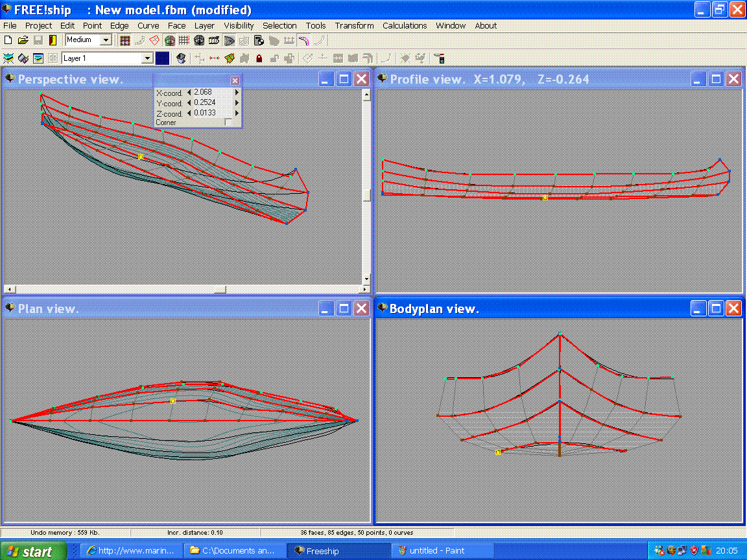Switch to the C:\Documents an... taskbar button
The height and width of the screenshot is (560, 747).
(x=234, y=551)
